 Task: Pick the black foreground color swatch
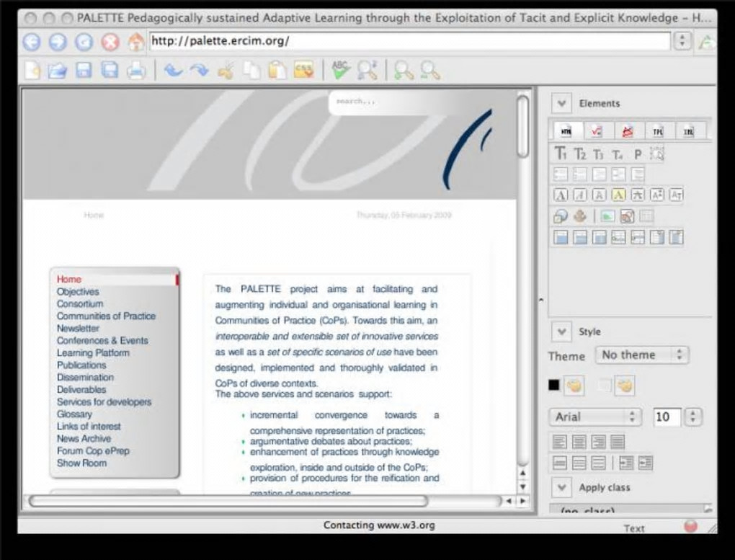tap(554, 385)
